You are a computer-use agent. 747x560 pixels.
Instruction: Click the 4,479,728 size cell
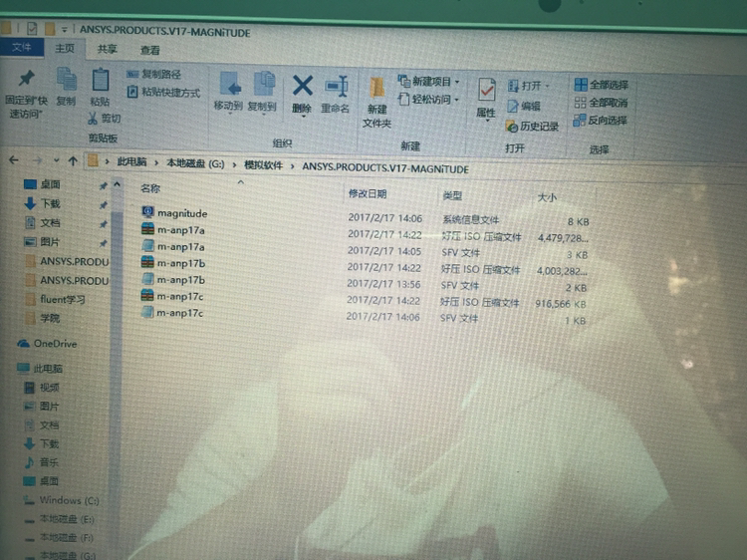(563, 238)
